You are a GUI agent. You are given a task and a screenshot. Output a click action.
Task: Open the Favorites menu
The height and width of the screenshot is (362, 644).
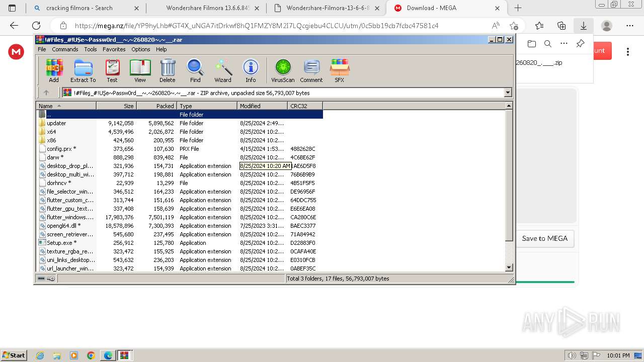(114, 49)
